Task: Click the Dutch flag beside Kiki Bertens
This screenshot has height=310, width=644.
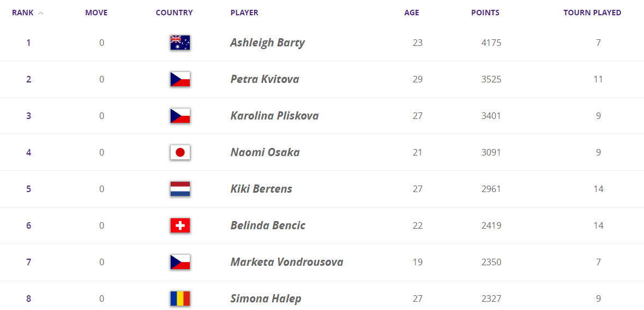Action: coord(180,189)
